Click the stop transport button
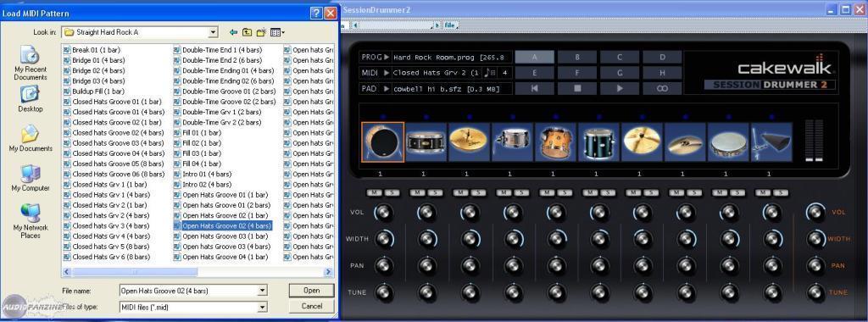 click(x=576, y=88)
